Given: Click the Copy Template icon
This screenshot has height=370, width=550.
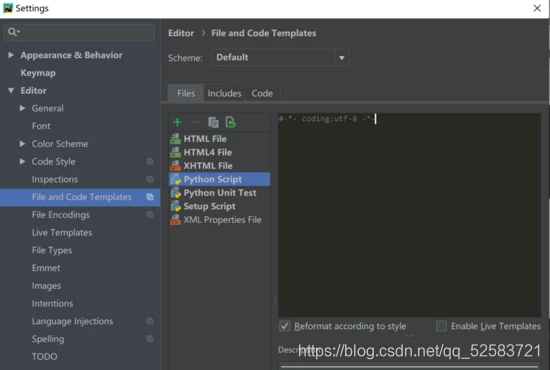Looking at the screenshot, I should (x=213, y=122).
